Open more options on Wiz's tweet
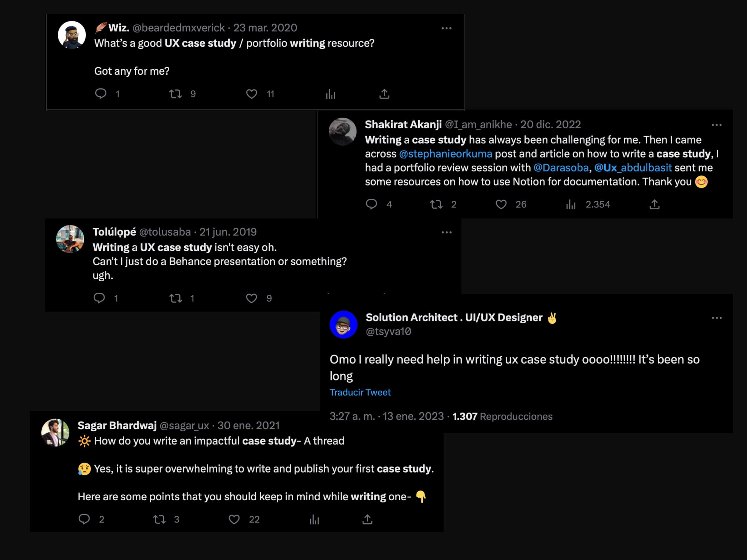 (x=446, y=28)
